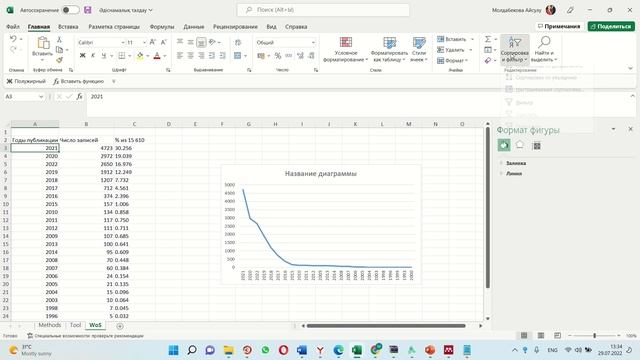Switch to the Вид tab
Screen dimensions: 640x360
[271, 27]
